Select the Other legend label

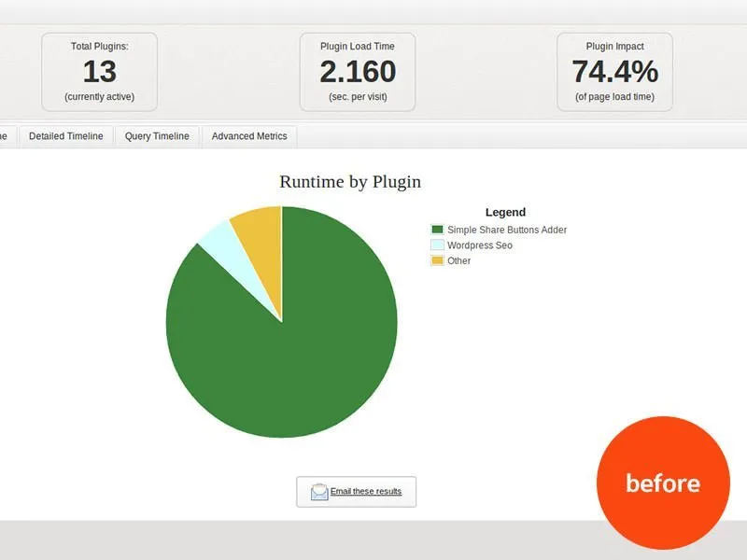(x=458, y=260)
